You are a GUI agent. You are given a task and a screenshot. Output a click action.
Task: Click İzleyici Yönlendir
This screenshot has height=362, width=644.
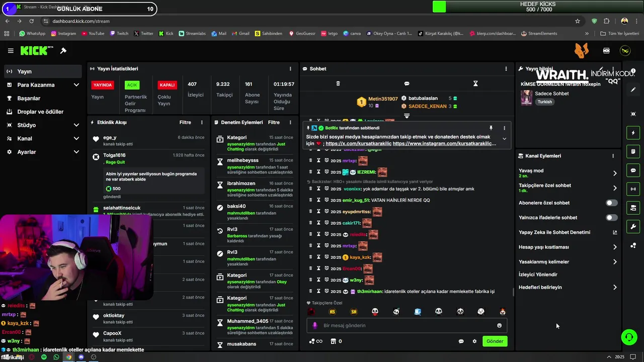(538, 275)
